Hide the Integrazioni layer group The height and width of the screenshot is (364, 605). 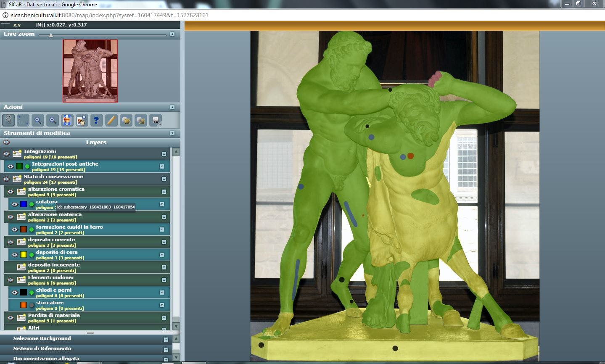[x=6, y=154]
